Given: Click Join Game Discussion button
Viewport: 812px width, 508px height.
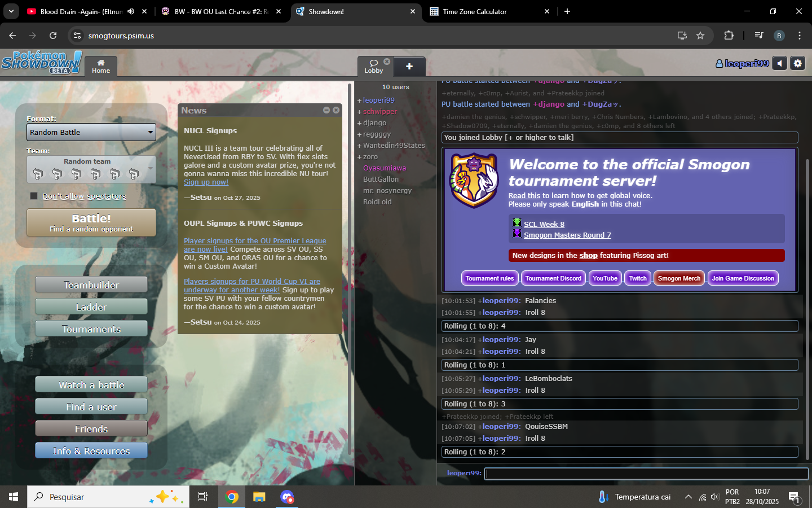Looking at the screenshot, I should [743, 278].
